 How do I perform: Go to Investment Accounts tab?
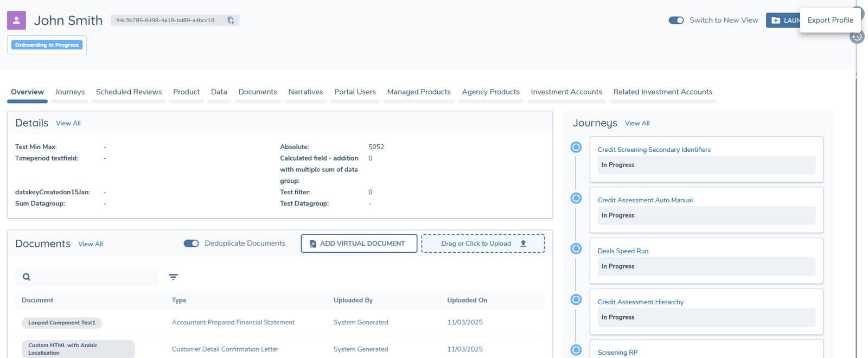(x=566, y=92)
